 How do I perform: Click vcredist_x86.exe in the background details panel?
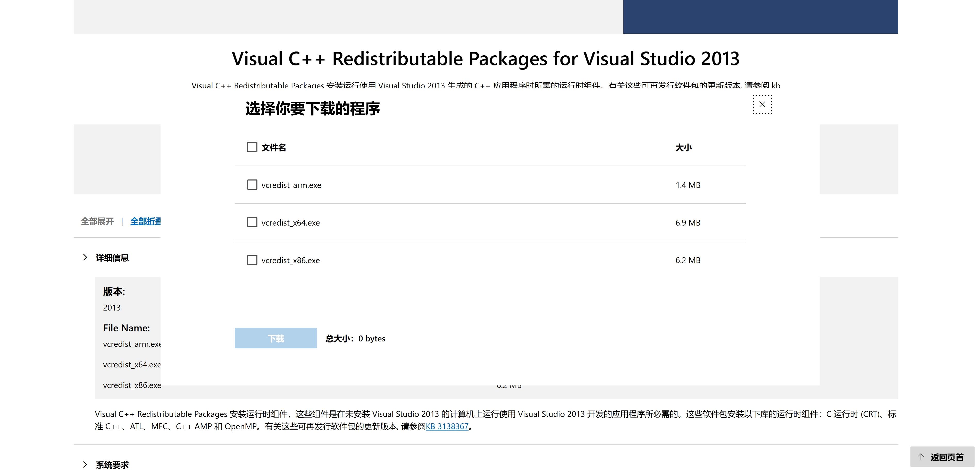point(132,385)
